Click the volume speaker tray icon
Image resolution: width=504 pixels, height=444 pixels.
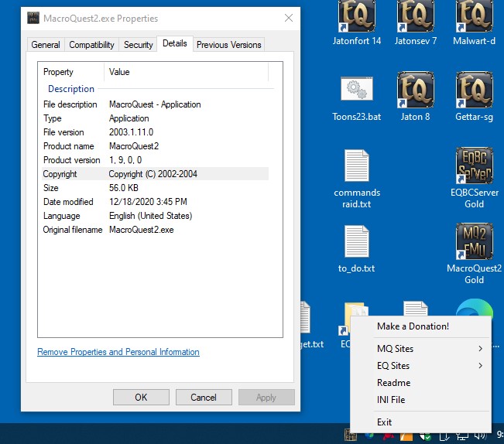coord(480,435)
